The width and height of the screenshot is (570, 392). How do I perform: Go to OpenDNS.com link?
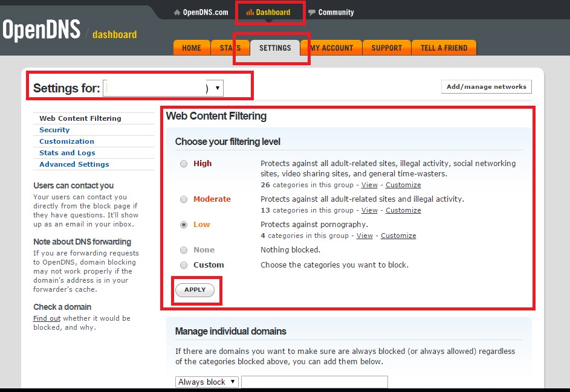206,12
